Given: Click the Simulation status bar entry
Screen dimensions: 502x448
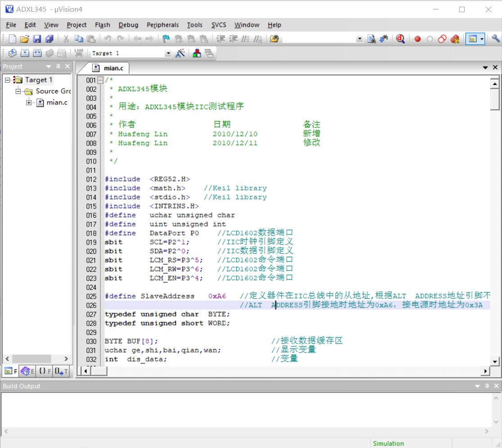Looking at the screenshot, I should coord(389,443).
